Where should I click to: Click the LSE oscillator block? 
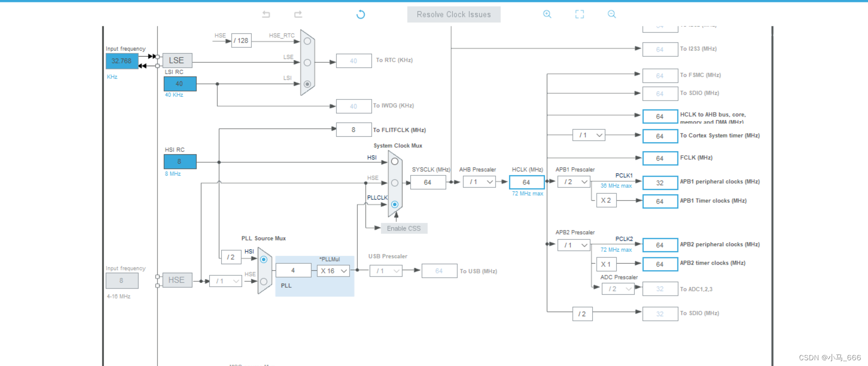coord(177,60)
